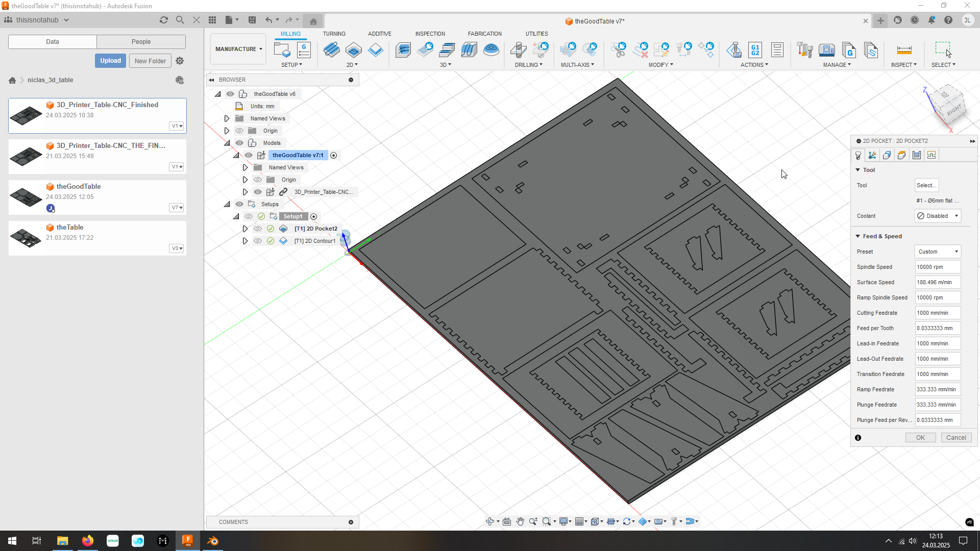Open the Machine Library icon

pos(827,50)
